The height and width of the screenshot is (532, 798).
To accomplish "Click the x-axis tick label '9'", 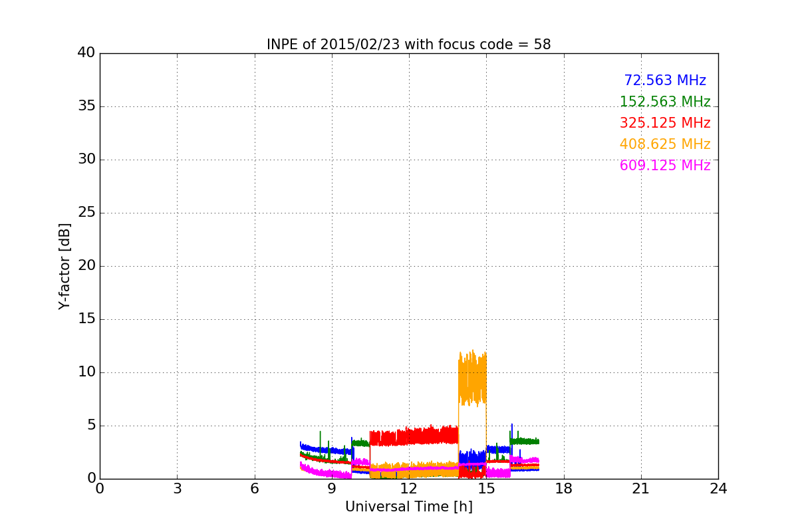I will pos(332,488).
